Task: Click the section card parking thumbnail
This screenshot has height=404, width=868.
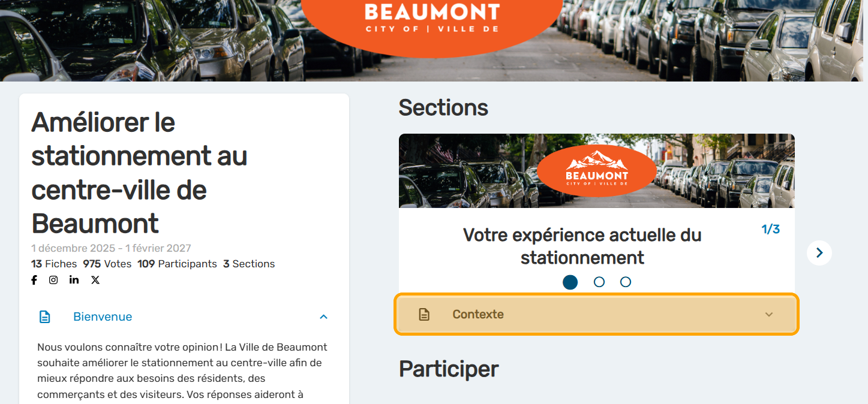Action: 596,171
